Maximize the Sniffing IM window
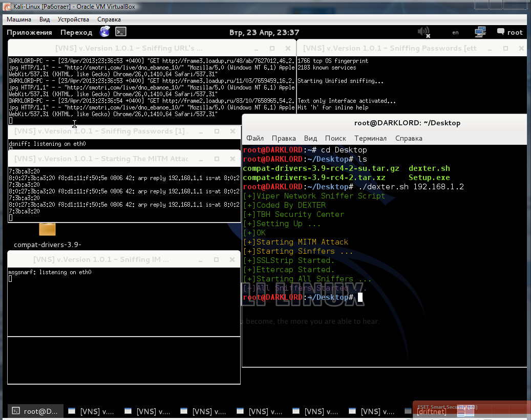This screenshot has width=531, height=420. click(x=216, y=259)
